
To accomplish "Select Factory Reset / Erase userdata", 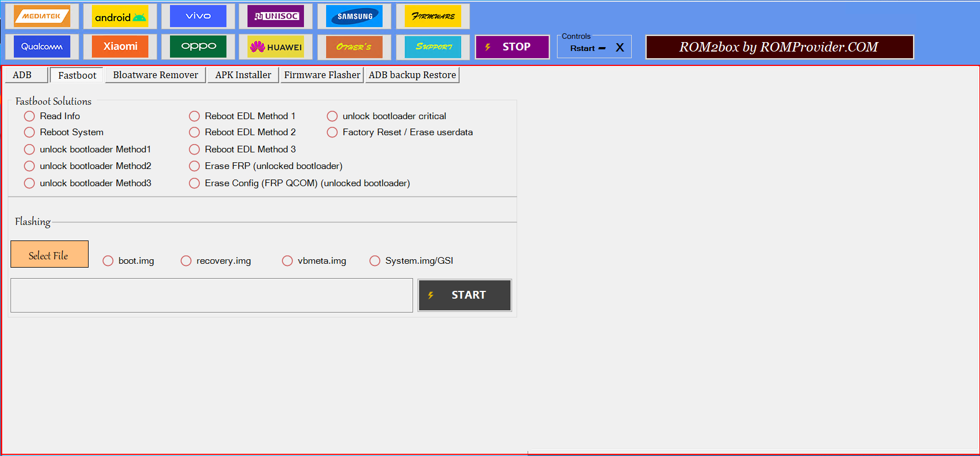I will [400, 132].
